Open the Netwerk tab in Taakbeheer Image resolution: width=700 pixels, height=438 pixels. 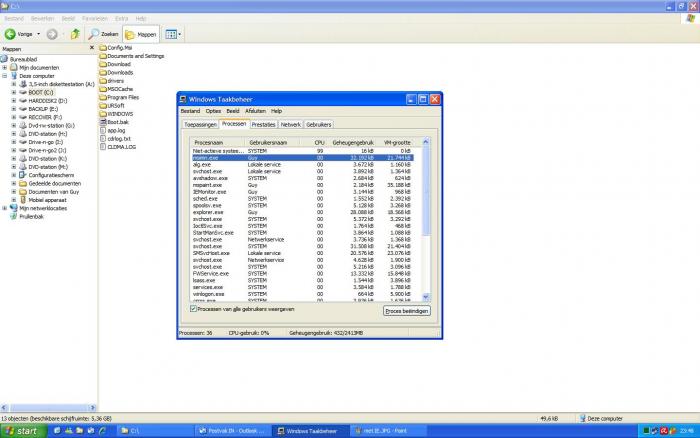click(290, 124)
